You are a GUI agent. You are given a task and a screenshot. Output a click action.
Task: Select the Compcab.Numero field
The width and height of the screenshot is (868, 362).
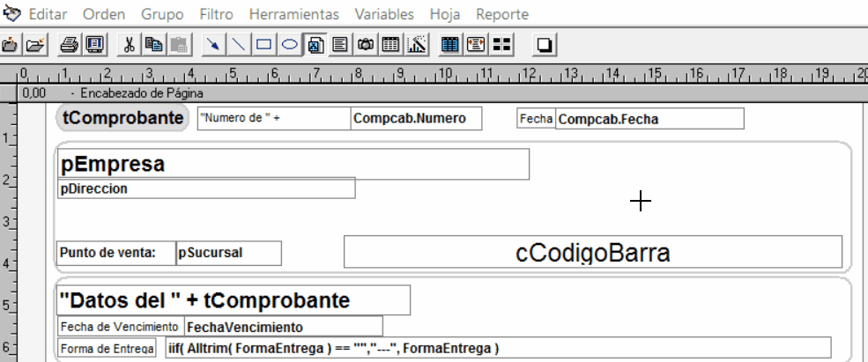416,118
